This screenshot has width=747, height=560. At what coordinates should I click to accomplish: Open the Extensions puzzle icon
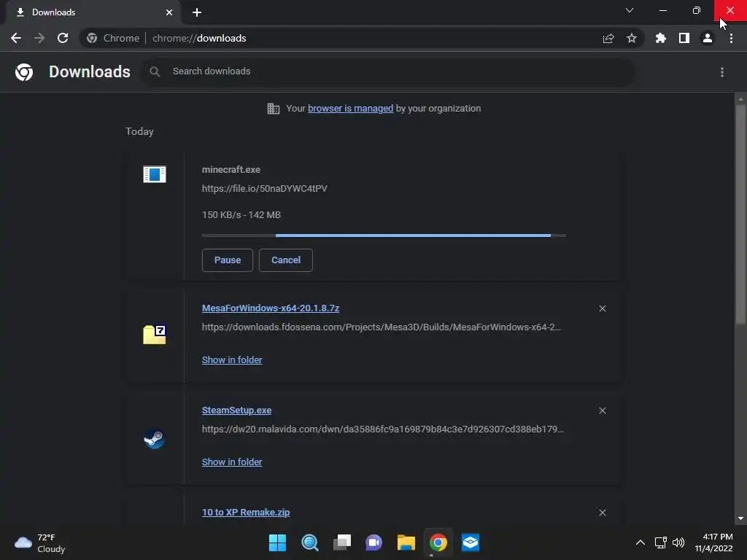click(x=660, y=38)
